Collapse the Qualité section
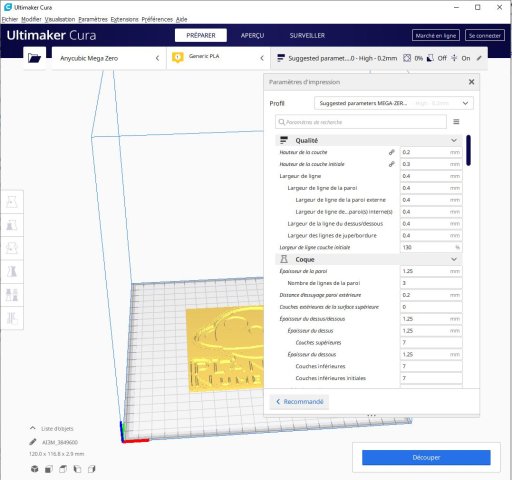Image resolution: width=512 pixels, height=480 pixels. 454,140
